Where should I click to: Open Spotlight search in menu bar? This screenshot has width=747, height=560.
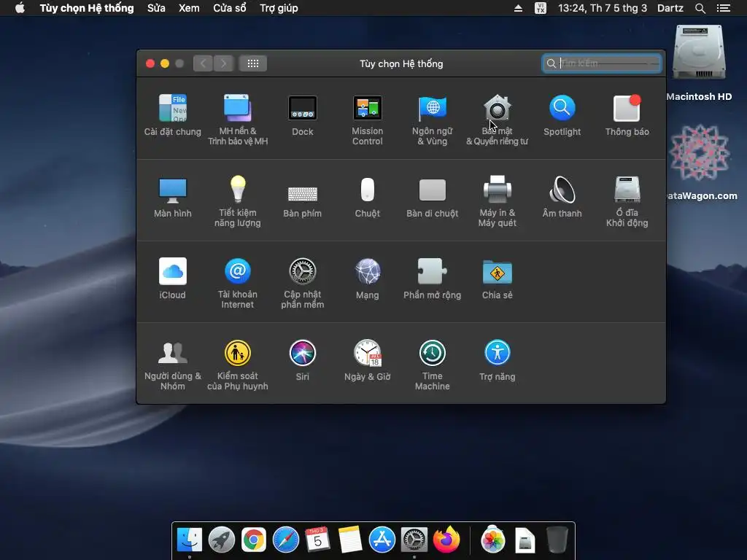point(700,8)
